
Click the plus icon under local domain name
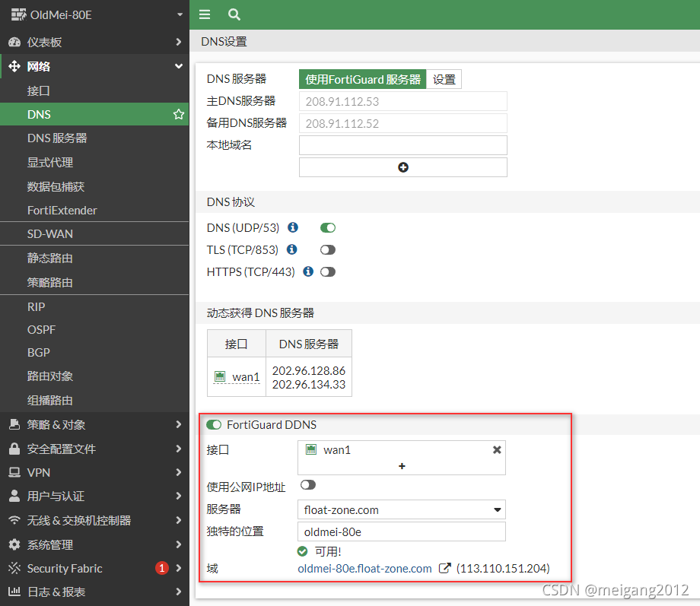pos(403,167)
